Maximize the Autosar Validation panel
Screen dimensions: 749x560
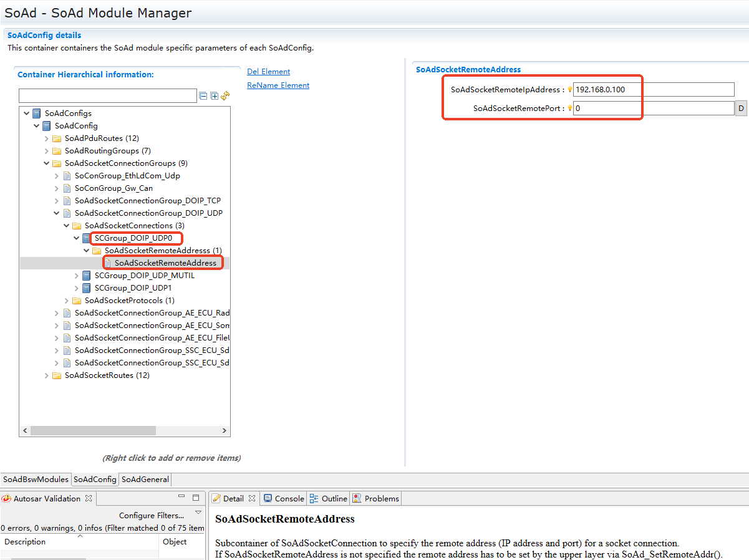(196, 498)
